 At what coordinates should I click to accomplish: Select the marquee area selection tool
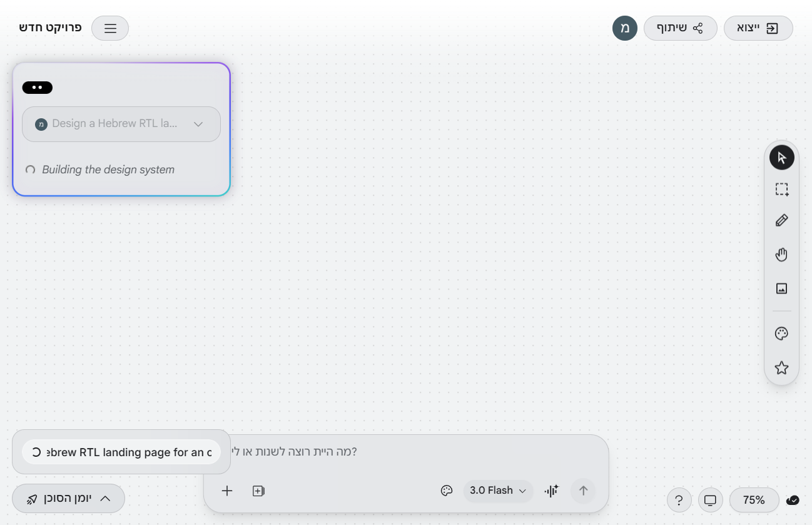(x=781, y=190)
